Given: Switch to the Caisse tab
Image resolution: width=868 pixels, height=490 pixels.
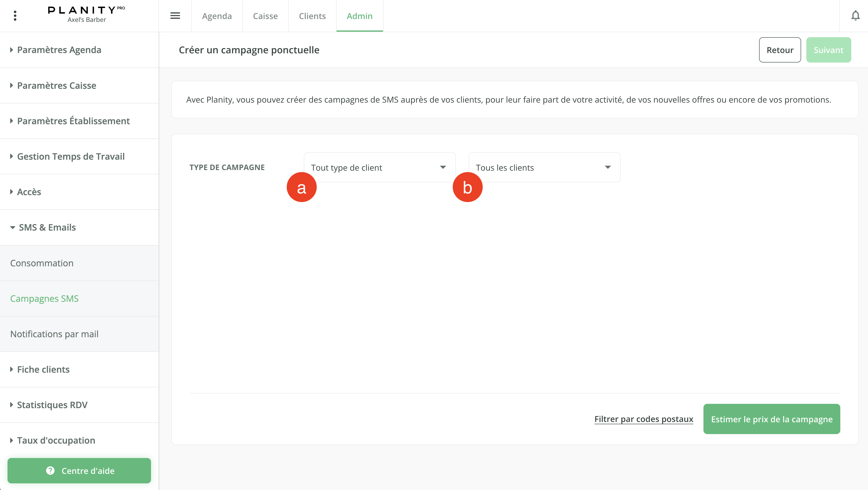Looking at the screenshot, I should click(x=265, y=16).
